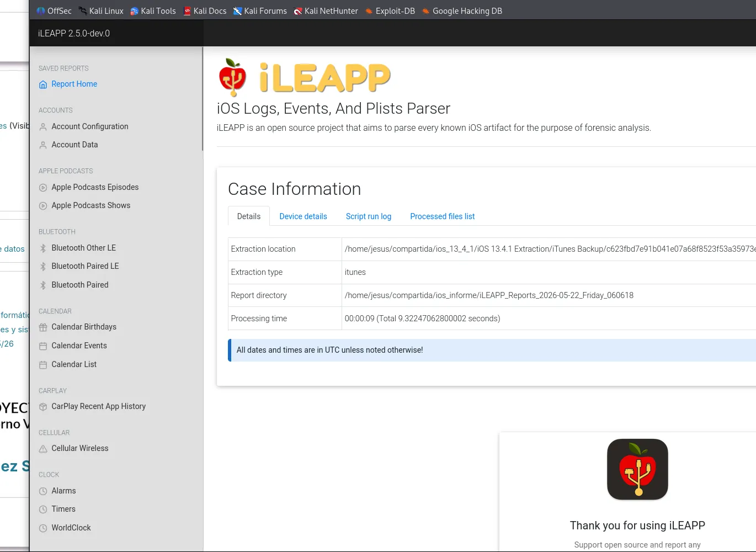Viewport: 756px width, 552px height.
Task: Open Timers report
Action: pyautogui.click(x=63, y=509)
